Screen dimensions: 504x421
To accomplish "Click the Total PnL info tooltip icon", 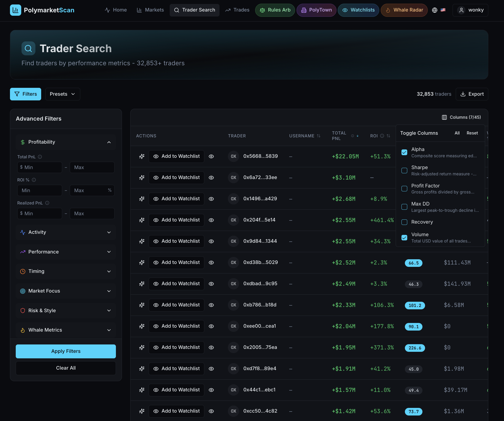I will point(40,157).
